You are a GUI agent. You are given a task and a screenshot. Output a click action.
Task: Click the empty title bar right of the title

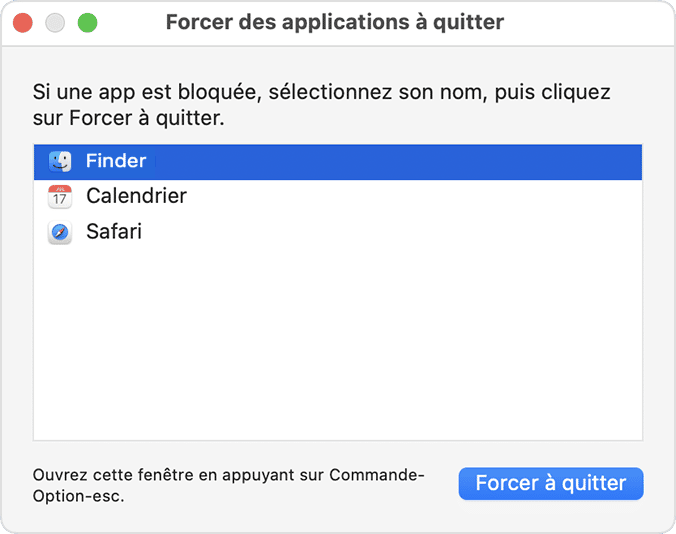click(590, 22)
